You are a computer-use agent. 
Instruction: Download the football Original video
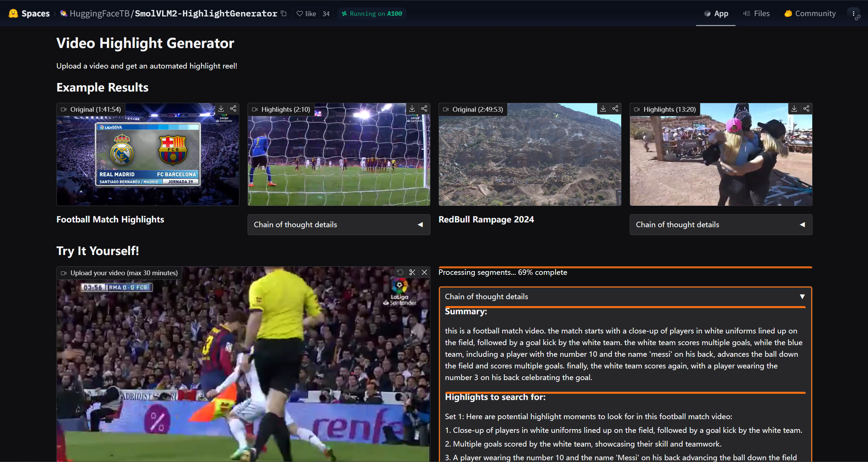[x=221, y=109]
